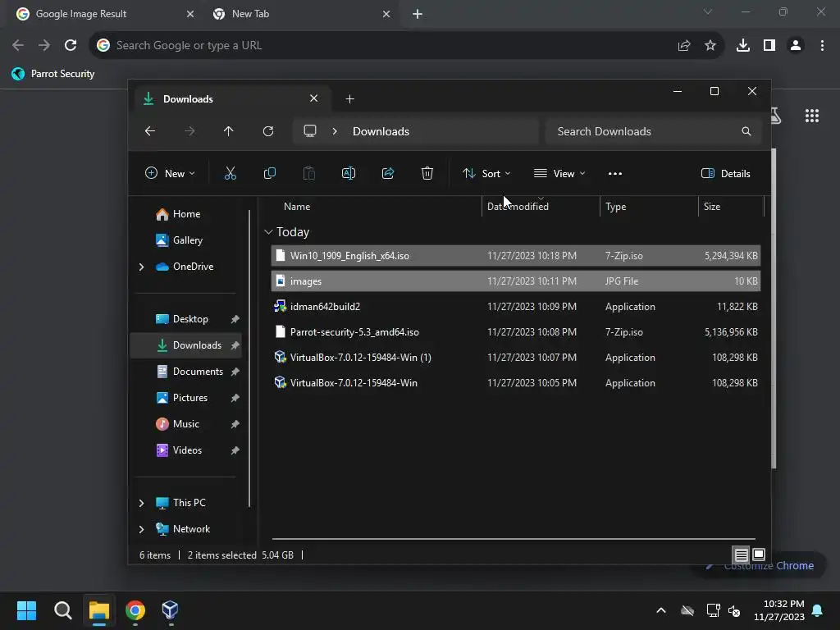Select Parrot-security-5.3_amd64.iso file
The image size is (840, 630).
pos(516,332)
